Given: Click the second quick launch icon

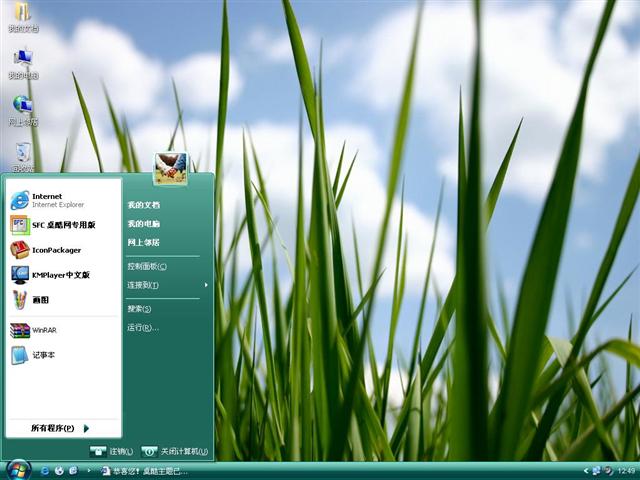Looking at the screenshot, I should click(59, 471).
